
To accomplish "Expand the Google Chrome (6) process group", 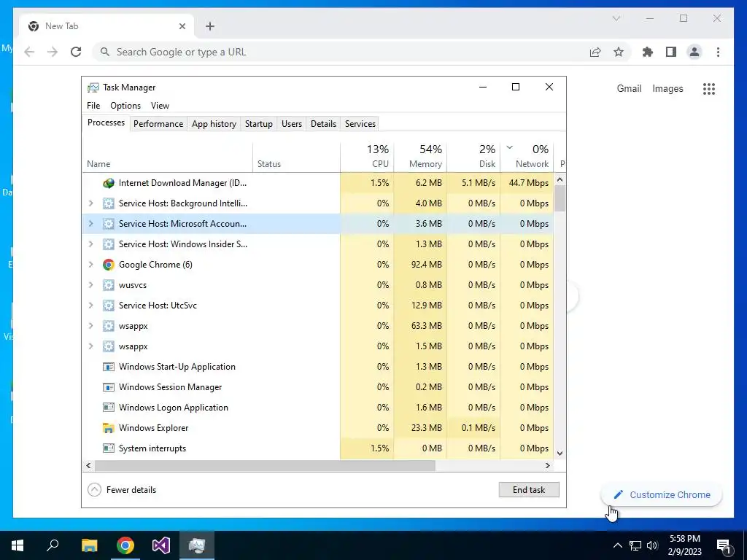I will (90, 265).
